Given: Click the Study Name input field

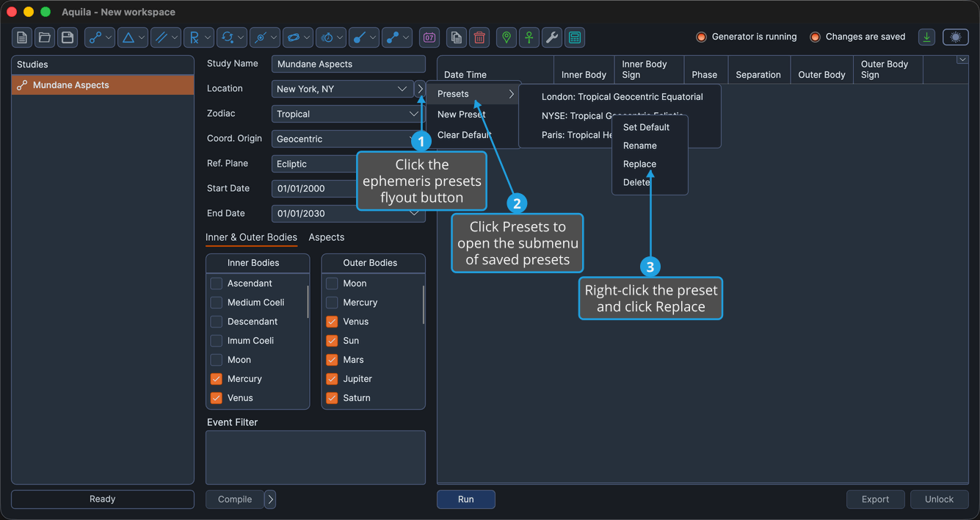Looking at the screenshot, I should 348,64.
